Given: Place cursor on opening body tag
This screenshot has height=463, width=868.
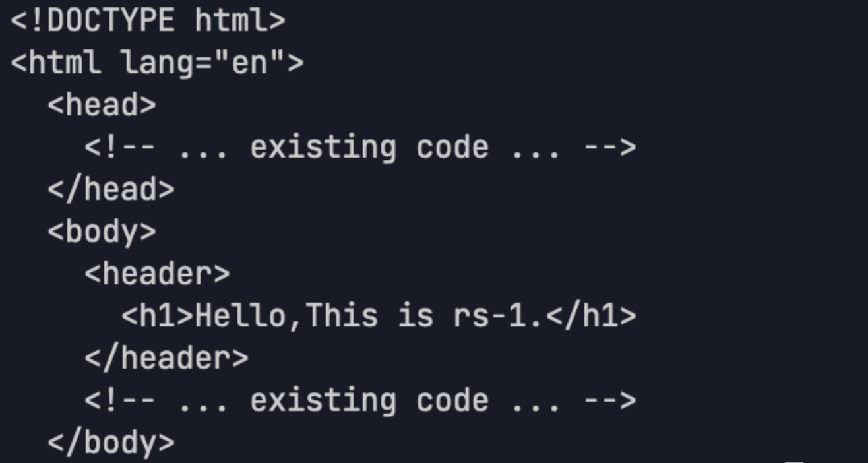Looking at the screenshot, I should (x=102, y=232).
